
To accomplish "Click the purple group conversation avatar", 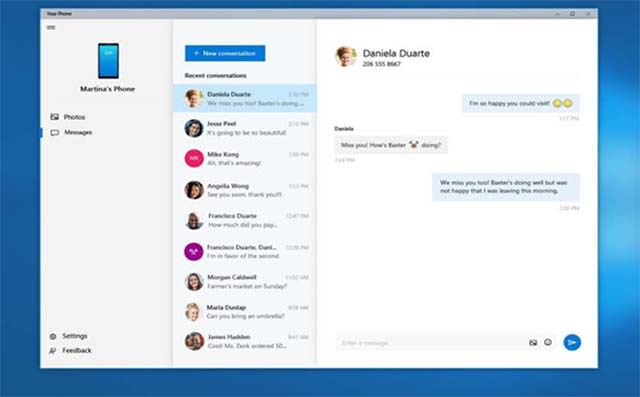I will (194, 252).
